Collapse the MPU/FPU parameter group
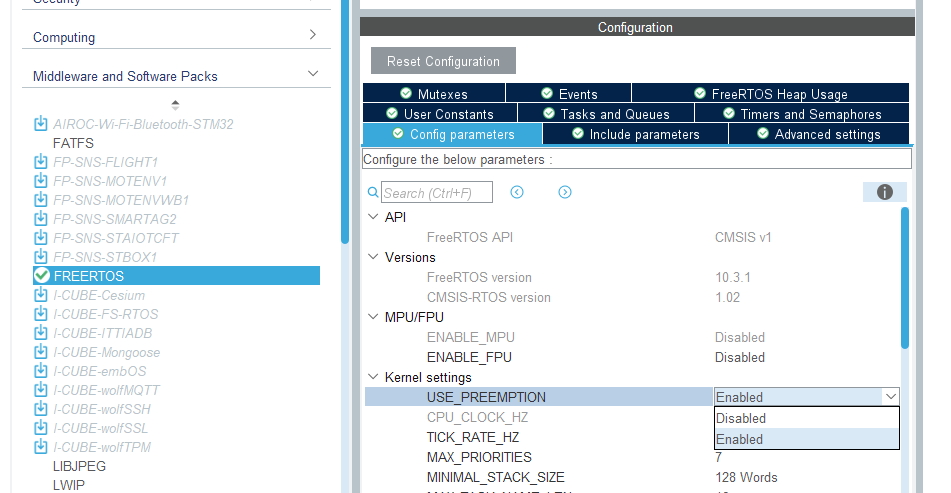This screenshot has width=951, height=493. click(373, 317)
